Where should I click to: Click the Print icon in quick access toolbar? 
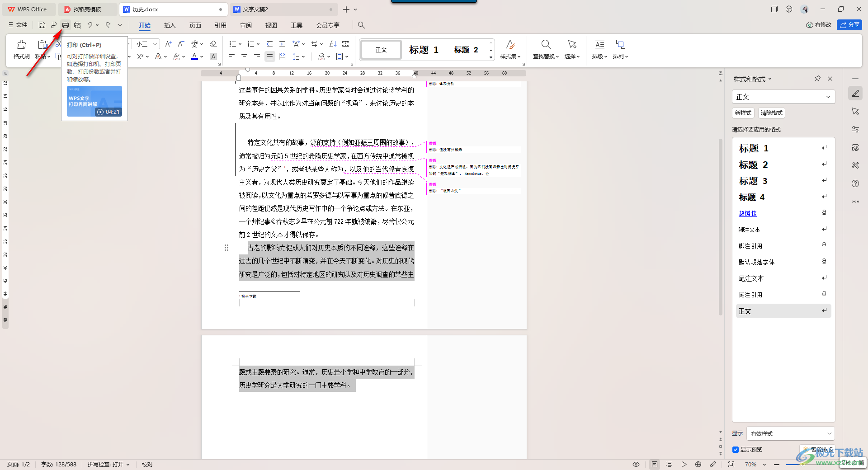point(66,25)
